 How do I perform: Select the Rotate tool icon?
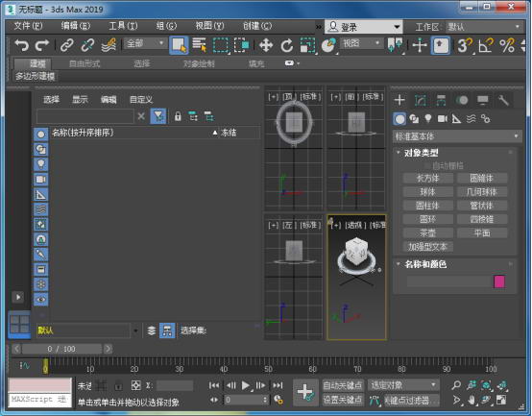(287, 45)
